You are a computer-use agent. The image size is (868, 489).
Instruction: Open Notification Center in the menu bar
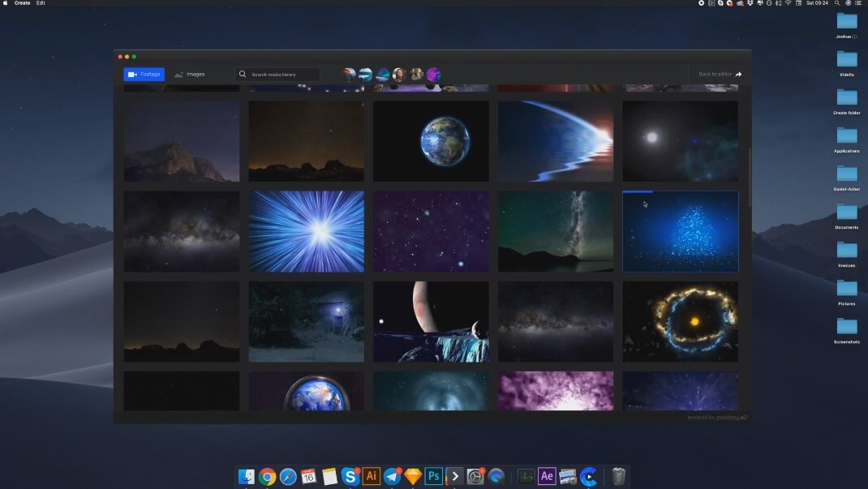[858, 3]
